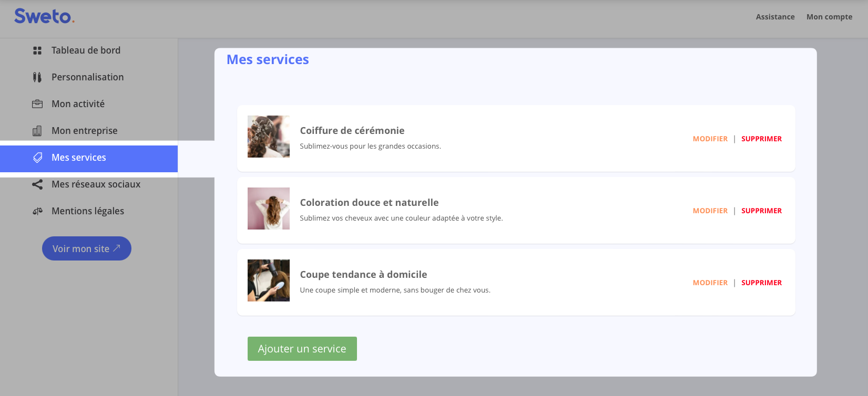Click the Tableau de bord grid icon
The width and height of the screenshot is (868, 396).
(x=37, y=50)
